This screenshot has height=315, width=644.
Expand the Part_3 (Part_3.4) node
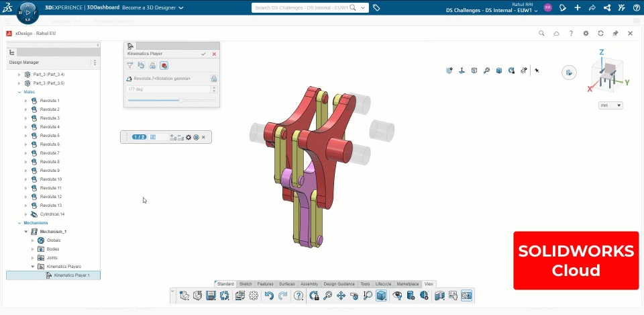(x=19, y=75)
